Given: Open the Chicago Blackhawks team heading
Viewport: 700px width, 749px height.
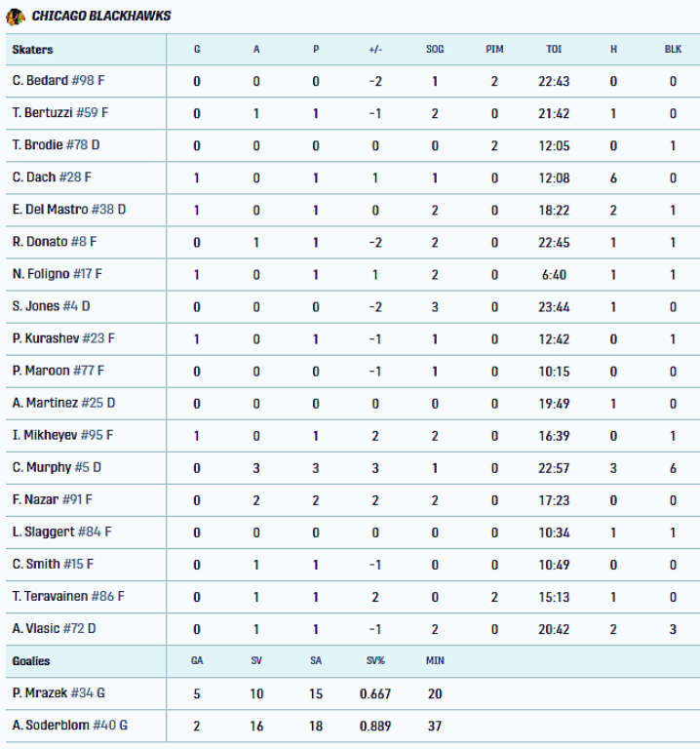Looking at the screenshot, I should pyautogui.click(x=101, y=17).
